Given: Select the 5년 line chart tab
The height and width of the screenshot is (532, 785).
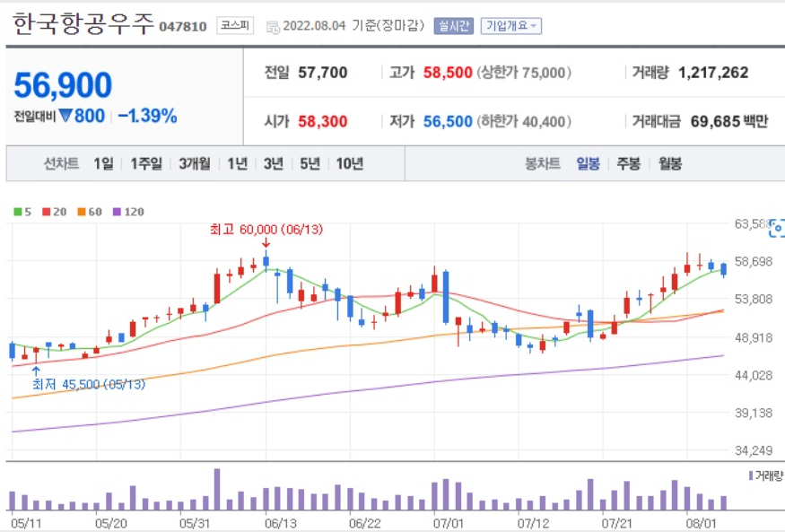Looking at the screenshot, I should 310,163.
